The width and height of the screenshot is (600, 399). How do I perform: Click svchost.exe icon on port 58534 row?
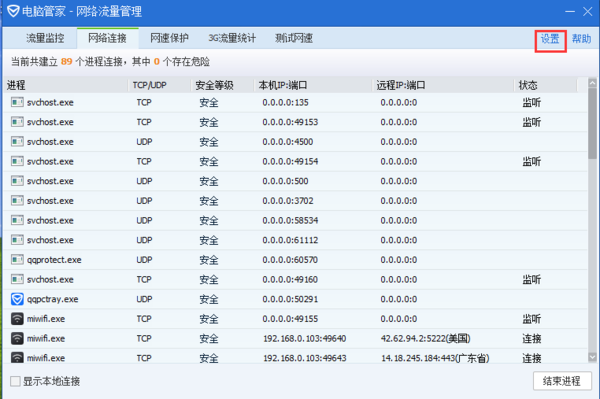point(17,220)
